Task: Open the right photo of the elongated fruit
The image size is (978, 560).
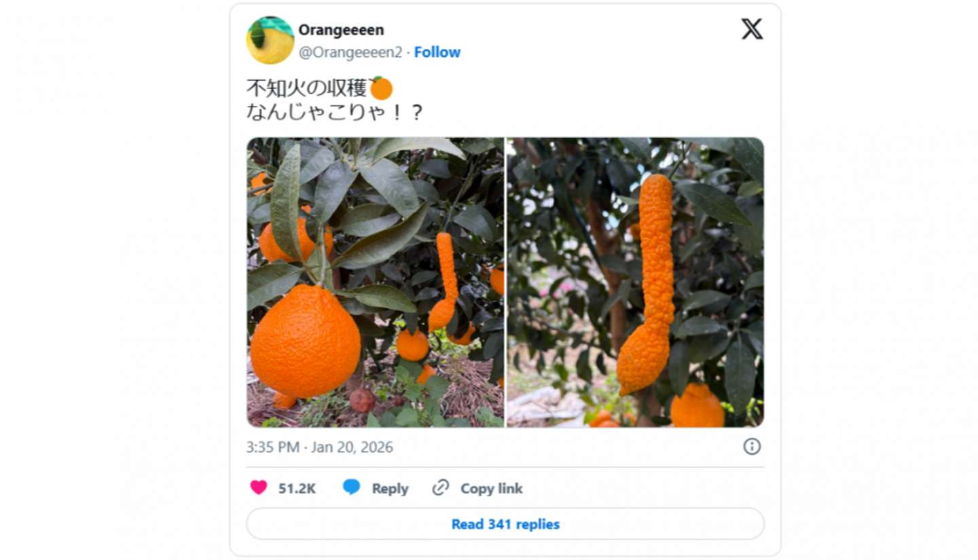Action: (x=635, y=282)
